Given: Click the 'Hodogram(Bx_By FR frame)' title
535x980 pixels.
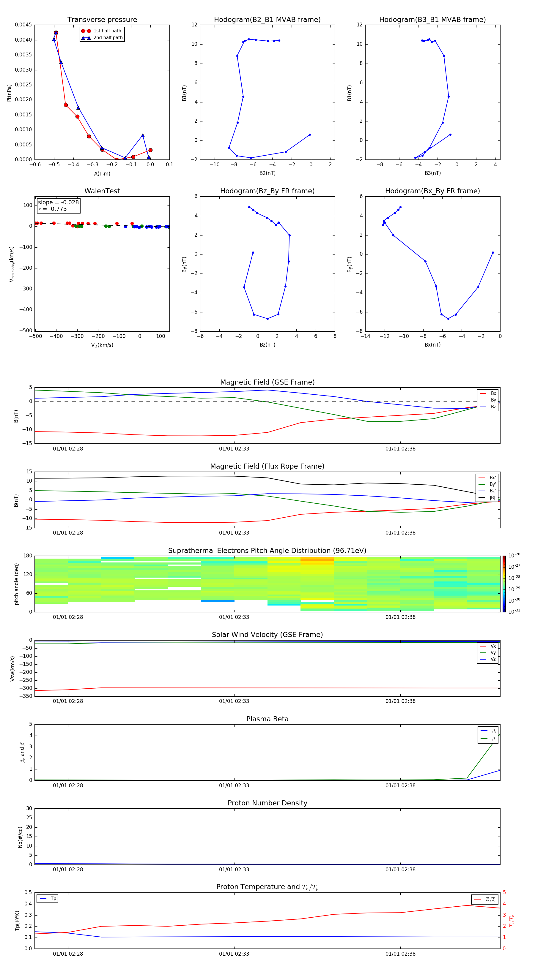Looking at the screenshot, I should pos(432,191).
